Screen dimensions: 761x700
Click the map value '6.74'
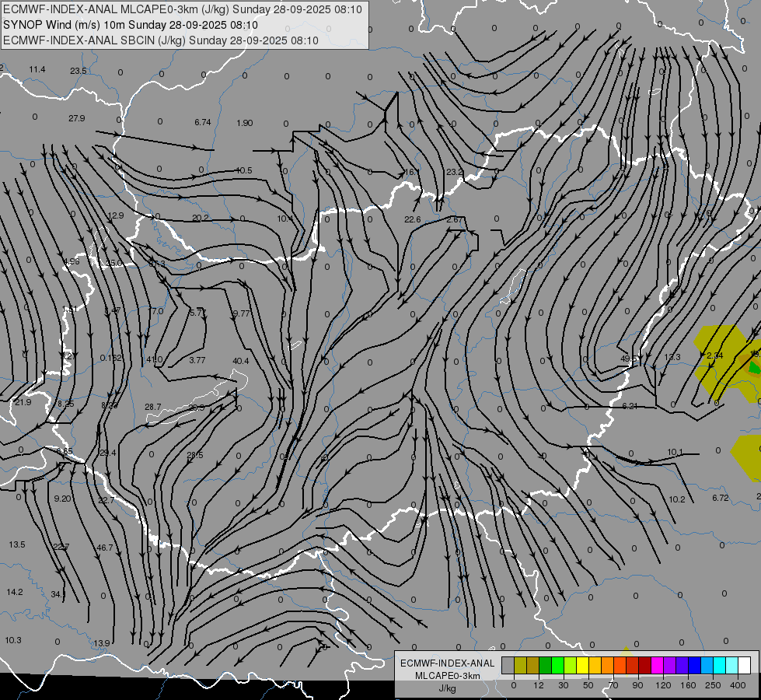(203, 122)
